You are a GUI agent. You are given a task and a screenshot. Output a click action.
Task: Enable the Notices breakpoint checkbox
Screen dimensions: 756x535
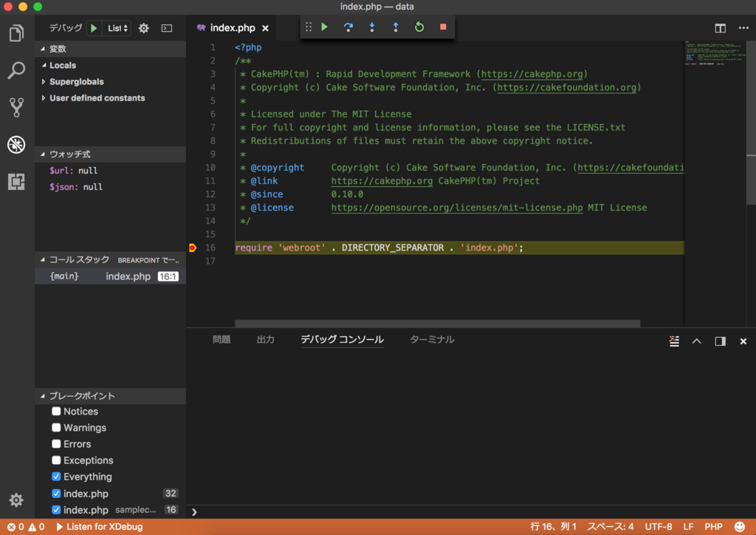click(x=56, y=411)
